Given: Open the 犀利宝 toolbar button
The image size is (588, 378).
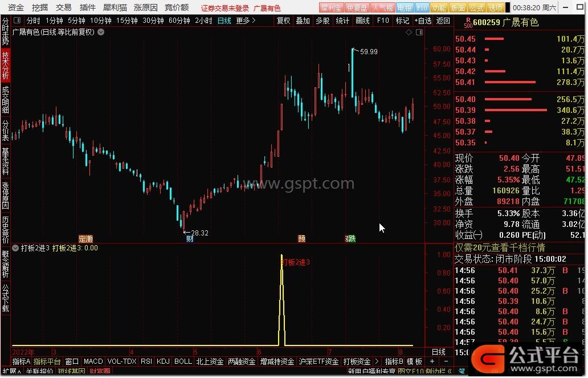Looking at the screenshot, I should (x=331, y=7).
